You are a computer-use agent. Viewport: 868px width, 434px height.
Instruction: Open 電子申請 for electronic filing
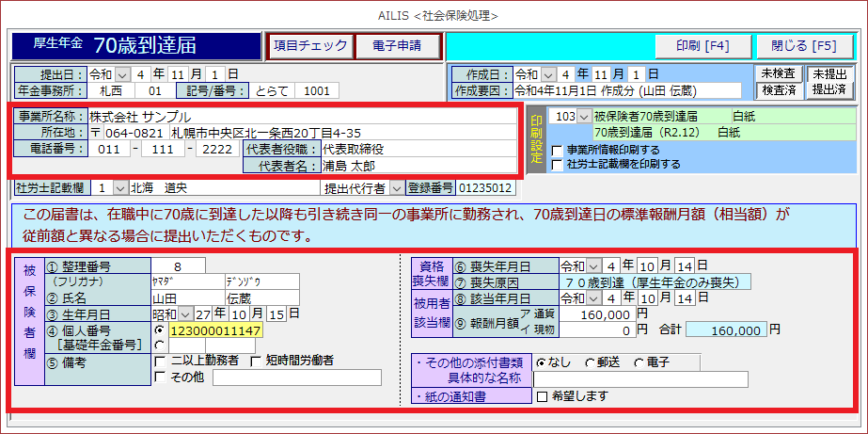point(395,46)
